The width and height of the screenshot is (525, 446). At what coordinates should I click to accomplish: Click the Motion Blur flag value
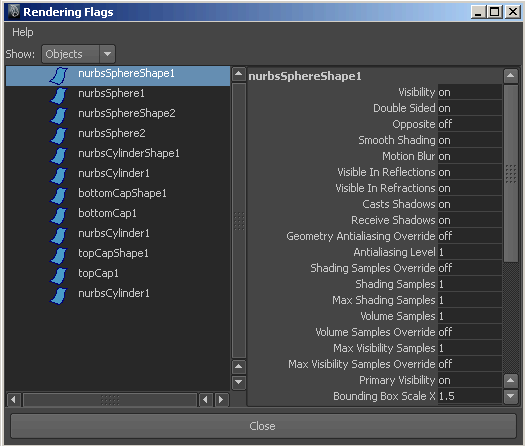point(469,156)
